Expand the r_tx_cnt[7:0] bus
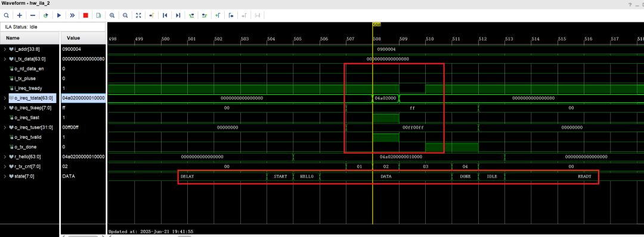The image size is (644, 237). [5, 167]
